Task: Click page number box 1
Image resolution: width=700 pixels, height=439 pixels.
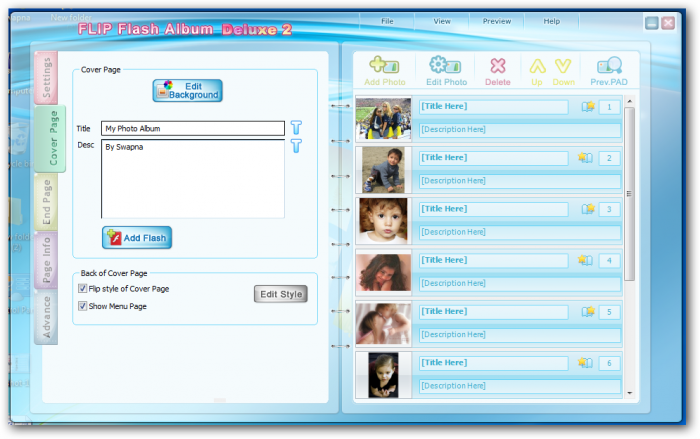Action: pos(609,107)
